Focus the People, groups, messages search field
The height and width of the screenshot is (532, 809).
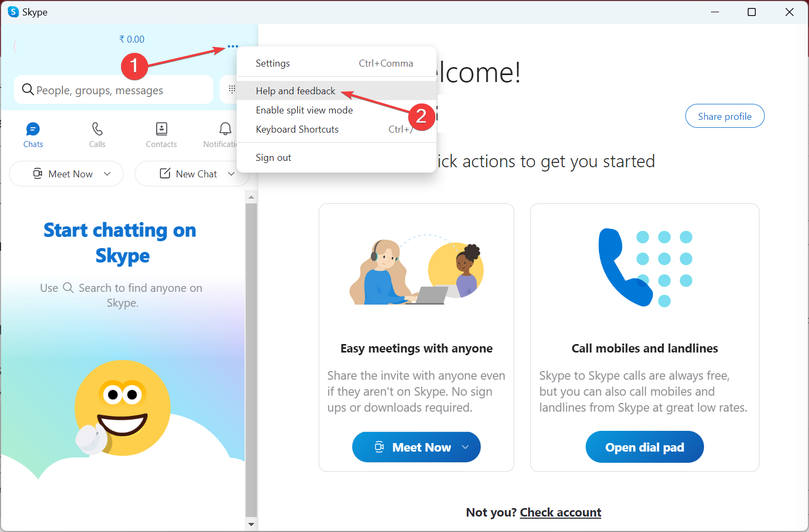[x=114, y=89]
